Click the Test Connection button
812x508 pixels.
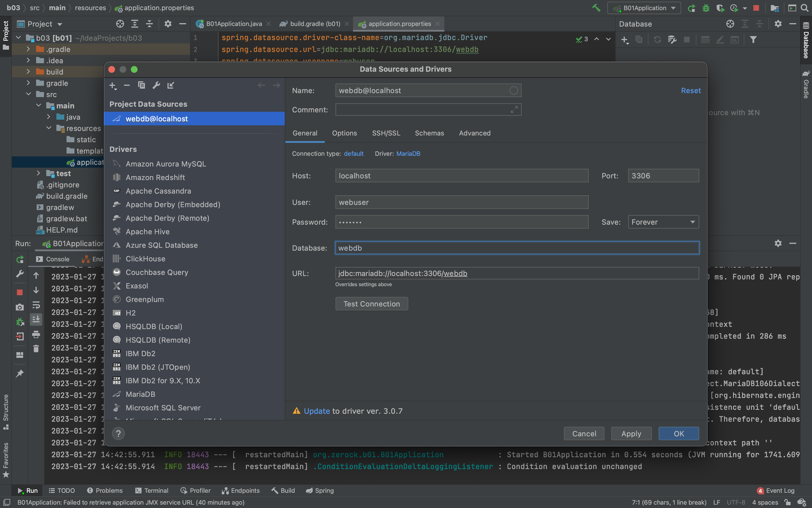coord(372,304)
